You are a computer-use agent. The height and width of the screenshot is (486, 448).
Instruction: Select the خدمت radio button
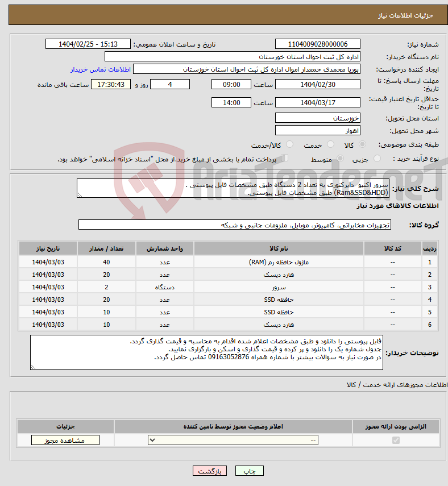click(x=330, y=144)
